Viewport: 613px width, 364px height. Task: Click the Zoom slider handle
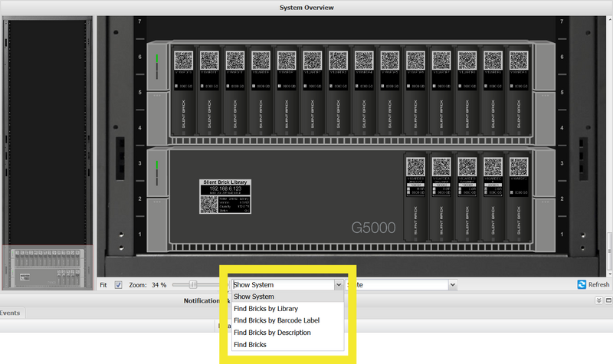tap(192, 284)
